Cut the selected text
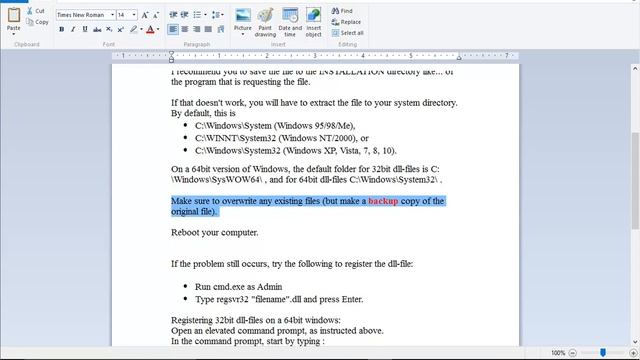640x360 pixels. 36,11
